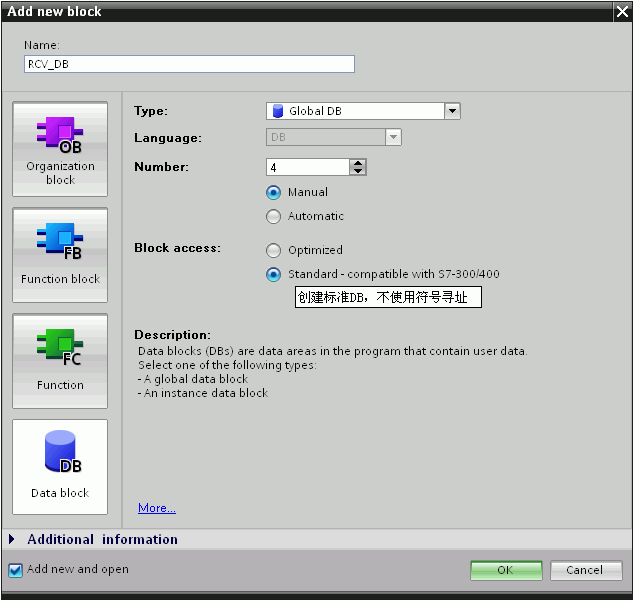Increase block number with up arrow
The image size is (634, 601).
pos(358,163)
